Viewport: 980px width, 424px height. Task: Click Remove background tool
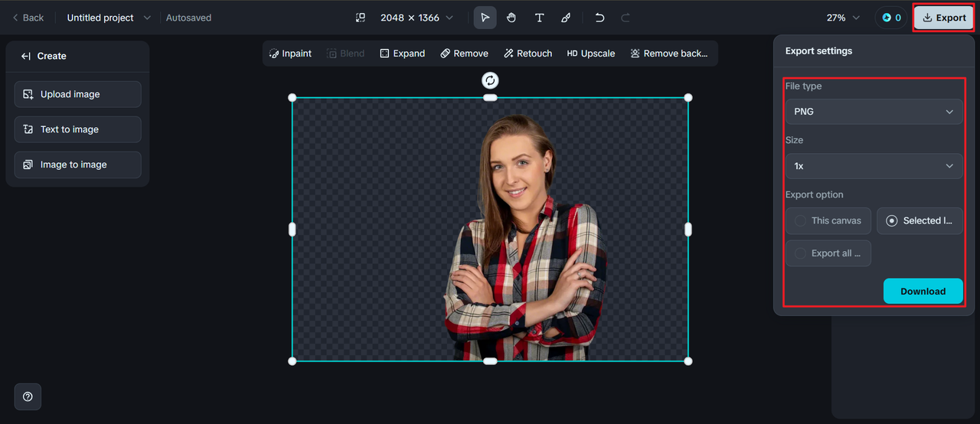(x=669, y=54)
